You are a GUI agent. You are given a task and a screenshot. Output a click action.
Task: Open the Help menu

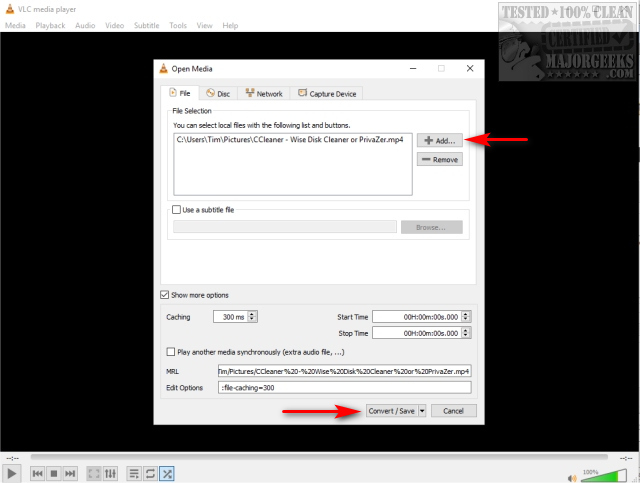click(230, 25)
